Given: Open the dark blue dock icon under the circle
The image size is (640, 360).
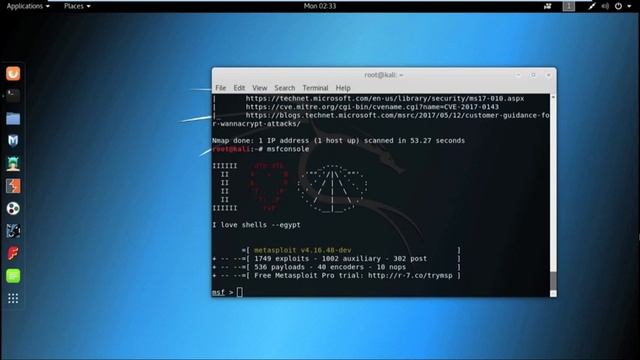Looking at the screenshot, I should click(x=13, y=231).
